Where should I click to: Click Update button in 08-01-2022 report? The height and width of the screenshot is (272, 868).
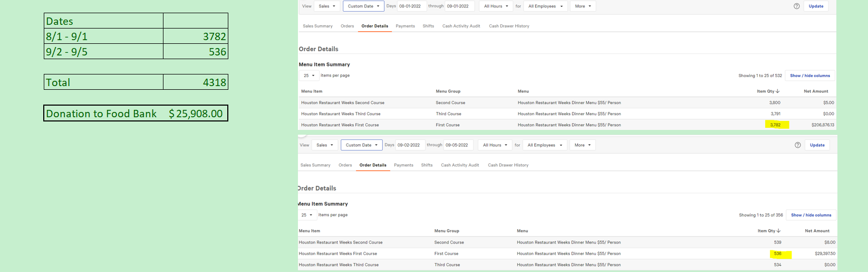point(816,6)
